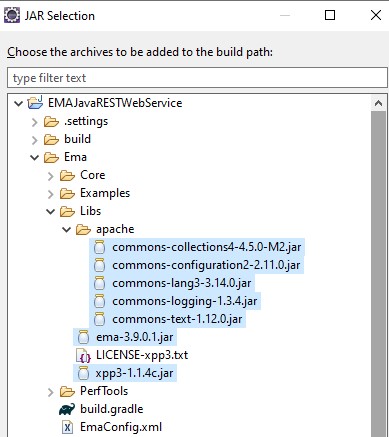Click the ema-3.9.0.1 jar file icon
Image resolution: width=389 pixels, height=437 pixels.
pos(83,337)
